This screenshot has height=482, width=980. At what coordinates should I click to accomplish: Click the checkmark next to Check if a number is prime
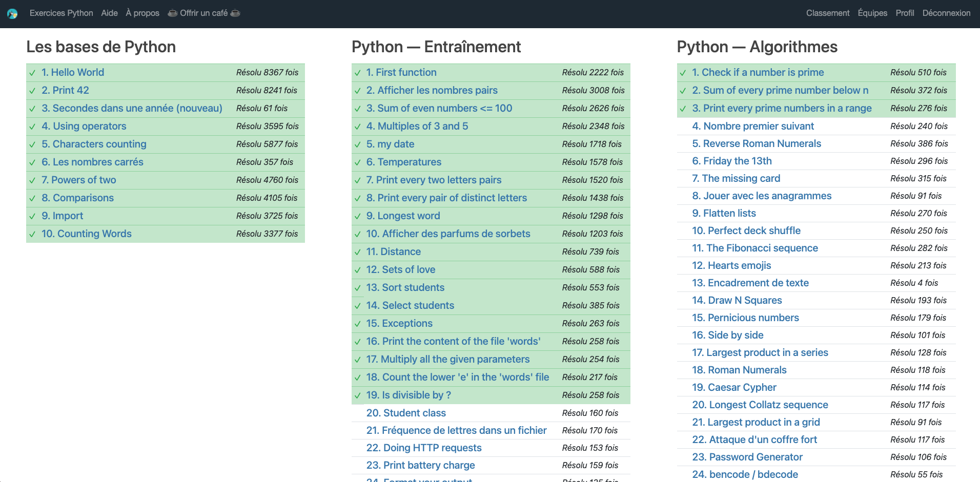(x=683, y=73)
